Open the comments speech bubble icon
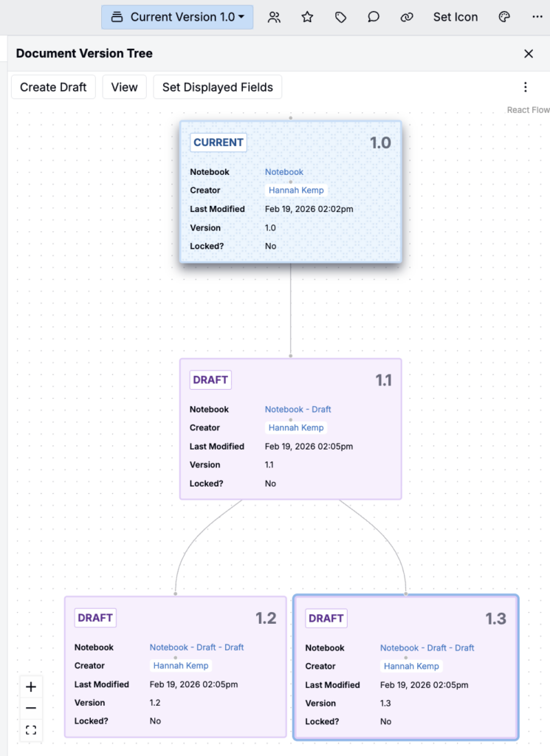The height and width of the screenshot is (756, 550). pos(374,17)
